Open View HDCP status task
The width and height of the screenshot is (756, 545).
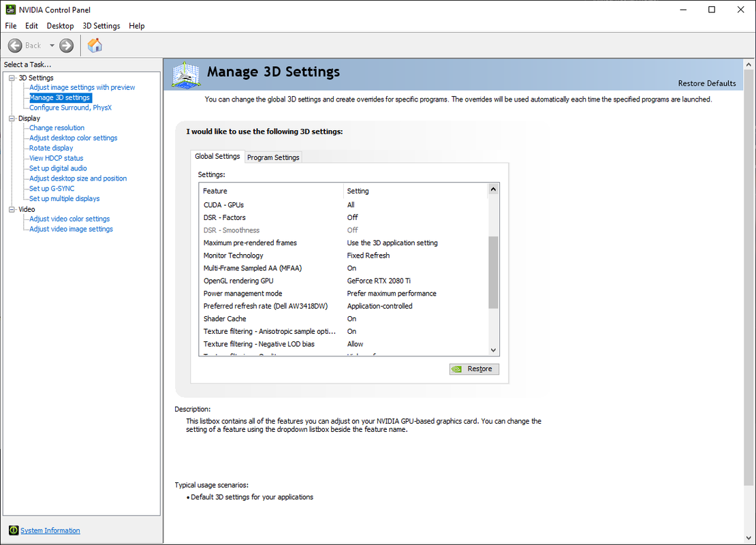56,158
